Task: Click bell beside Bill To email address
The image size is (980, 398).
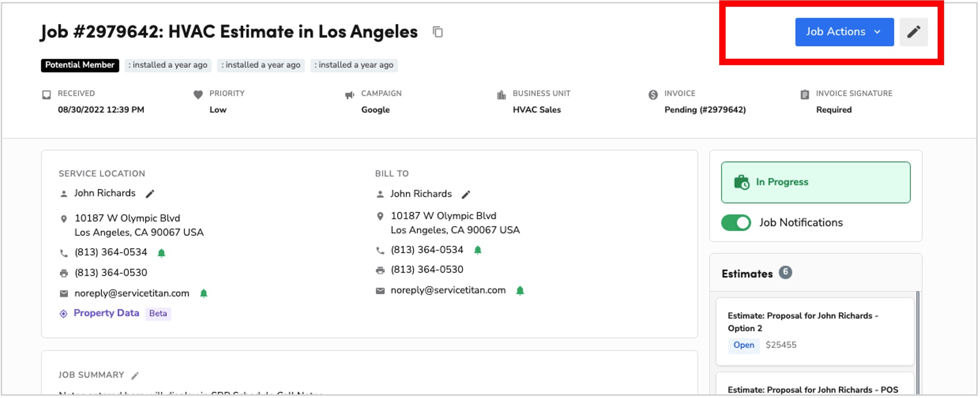Action: [520, 290]
